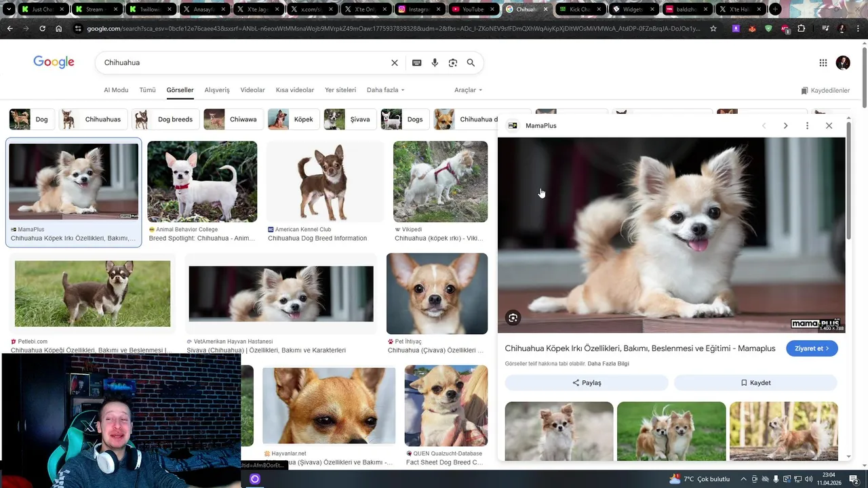Click the magnifier search submit icon

click(x=471, y=62)
